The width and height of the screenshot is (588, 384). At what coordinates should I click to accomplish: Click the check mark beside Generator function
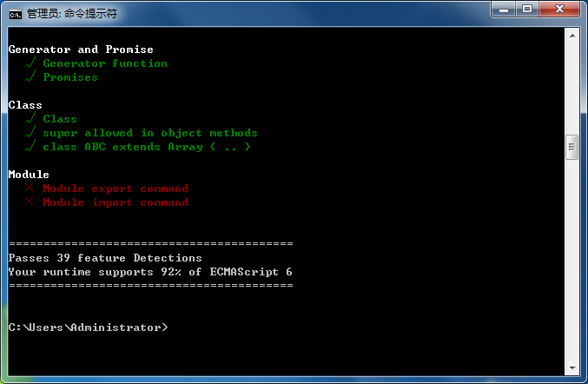click(30, 63)
